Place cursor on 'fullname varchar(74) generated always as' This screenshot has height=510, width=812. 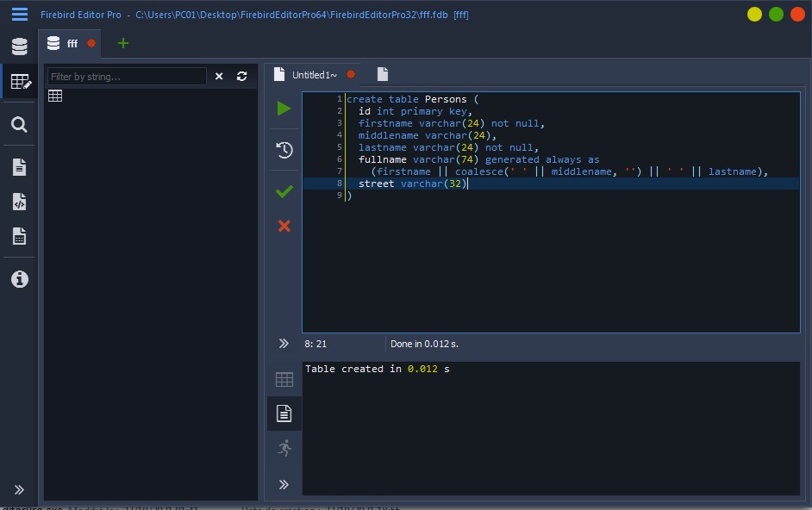(x=479, y=159)
